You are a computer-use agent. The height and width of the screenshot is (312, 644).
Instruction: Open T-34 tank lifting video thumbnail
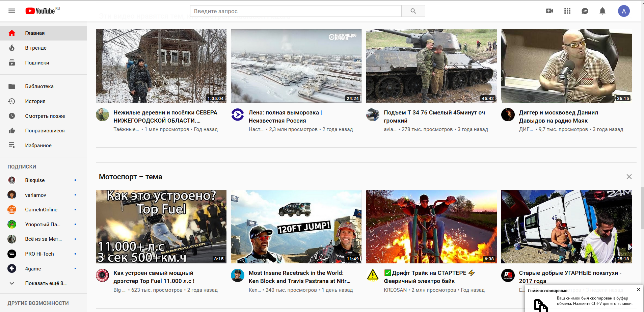point(431,66)
